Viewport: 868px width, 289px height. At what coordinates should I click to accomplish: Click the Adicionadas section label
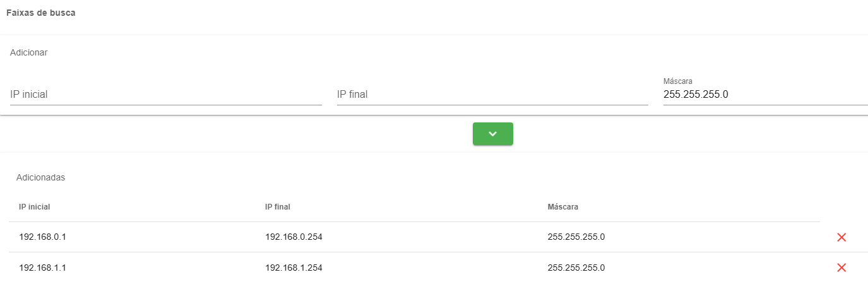(40, 177)
